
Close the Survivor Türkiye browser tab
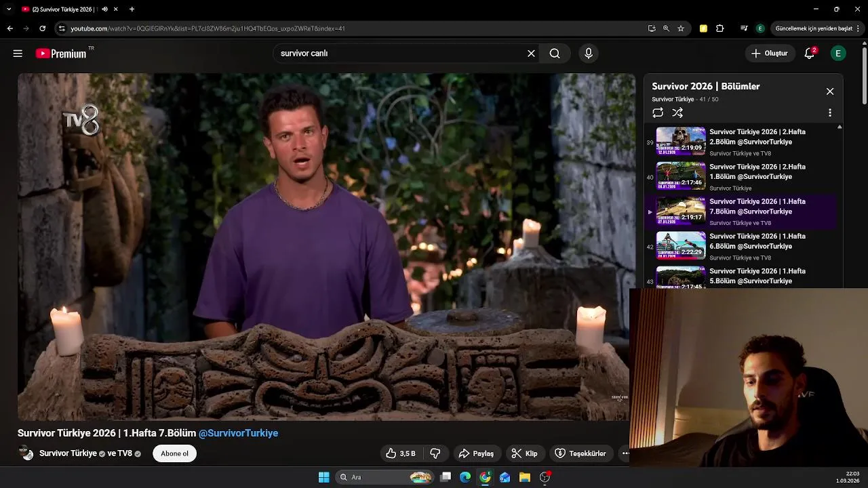pos(116,9)
